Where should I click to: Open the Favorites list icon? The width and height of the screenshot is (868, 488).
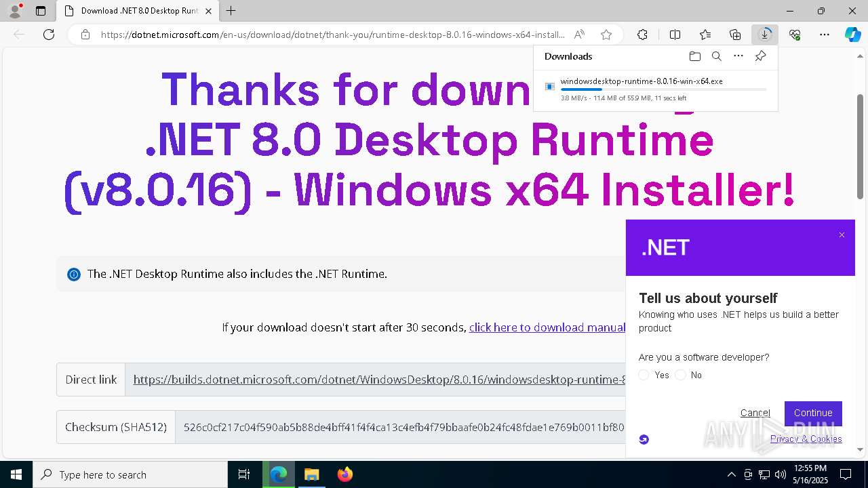tap(705, 35)
